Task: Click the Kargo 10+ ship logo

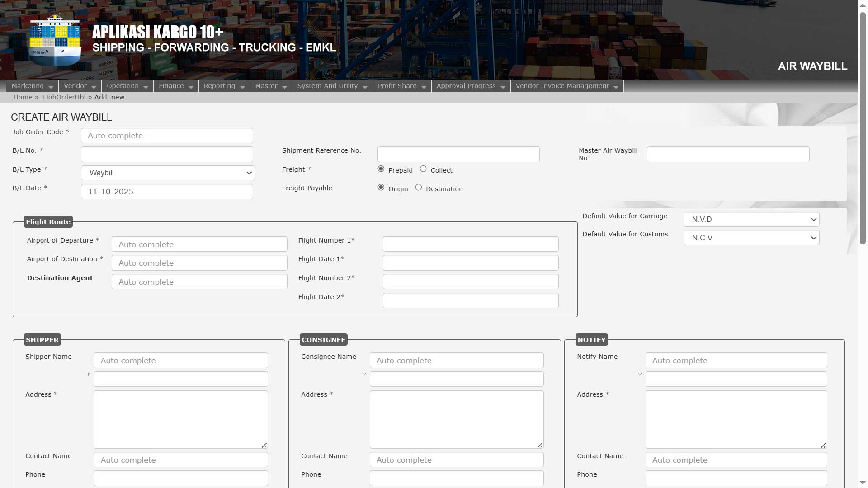Action: 55,41
